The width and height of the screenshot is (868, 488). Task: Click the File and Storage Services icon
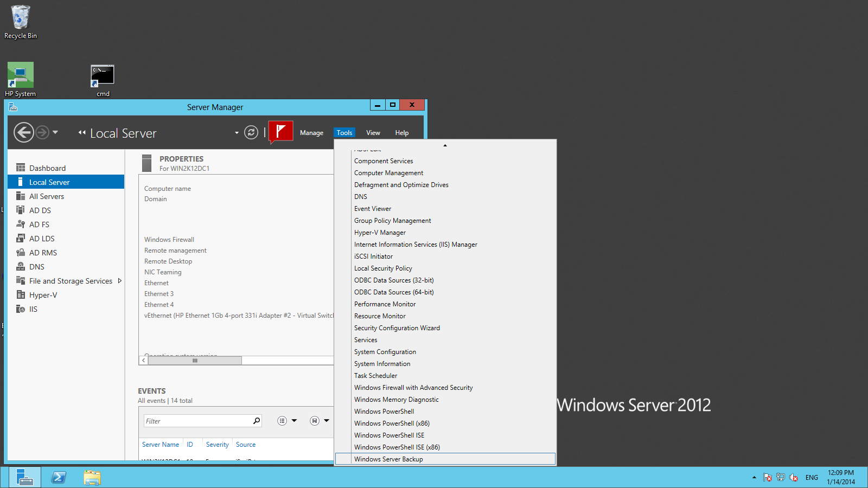21,280
